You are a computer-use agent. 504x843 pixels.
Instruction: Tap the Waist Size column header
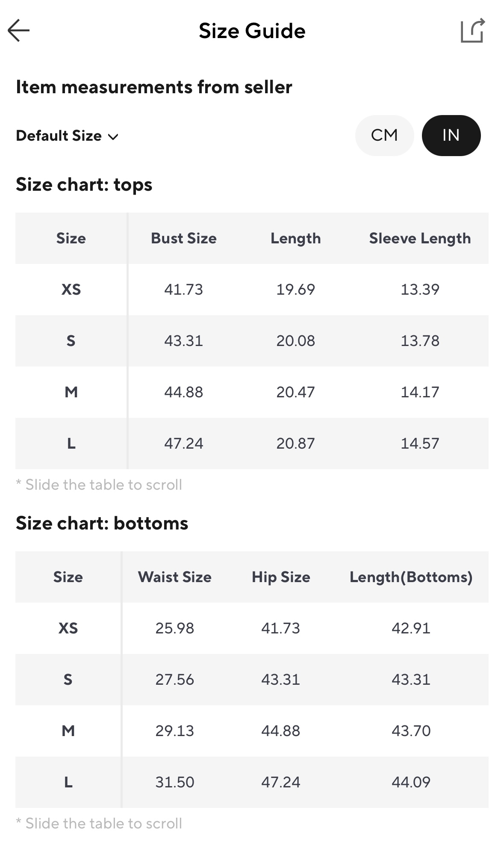[x=174, y=577]
